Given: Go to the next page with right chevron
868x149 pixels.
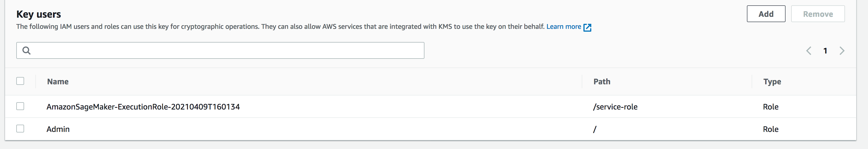Looking at the screenshot, I should coord(842,51).
